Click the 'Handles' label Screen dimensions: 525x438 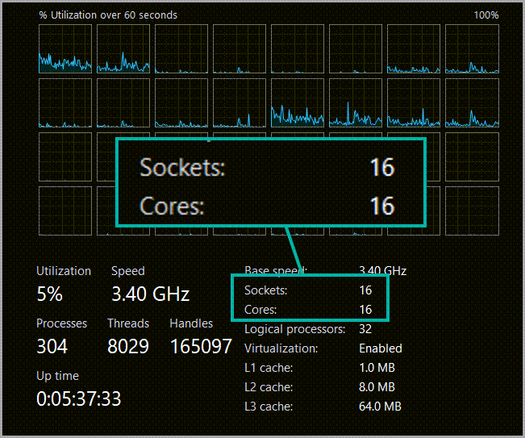click(191, 323)
